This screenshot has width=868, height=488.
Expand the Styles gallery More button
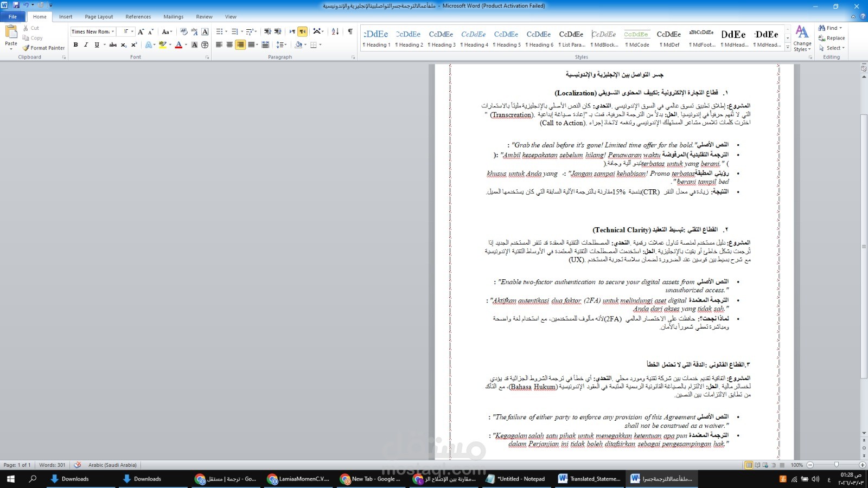(x=788, y=48)
